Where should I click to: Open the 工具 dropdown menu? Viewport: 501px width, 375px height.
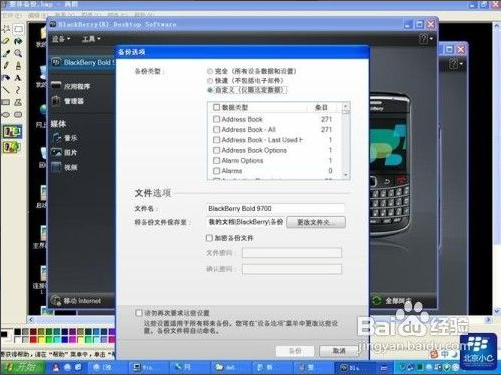click(x=91, y=39)
